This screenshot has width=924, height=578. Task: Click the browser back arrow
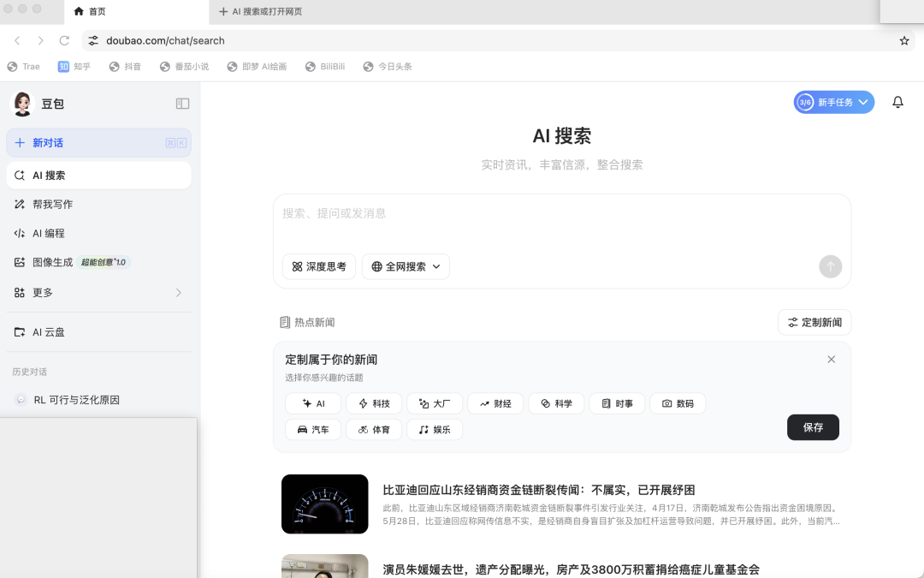pos(17,41)
